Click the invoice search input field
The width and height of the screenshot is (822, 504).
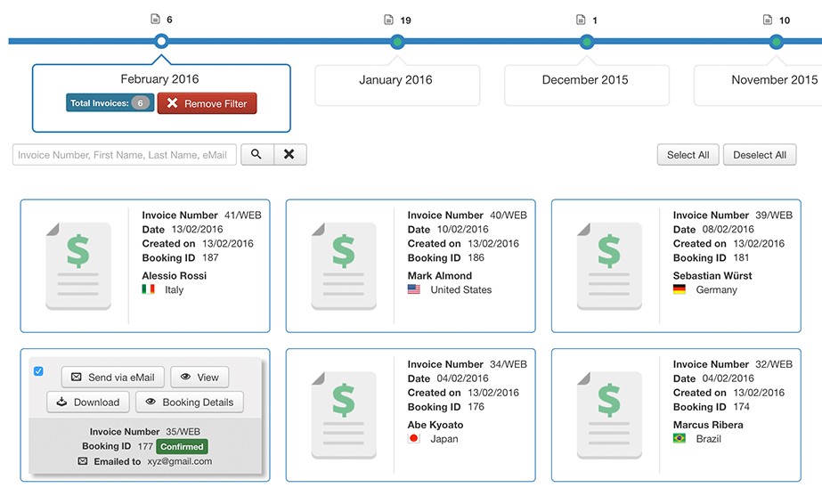tap(125, 155)
